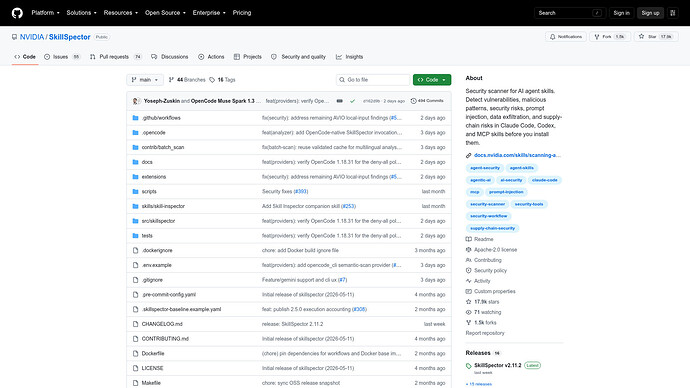Switch to the Actions tab
Image resolution: width=690 pixels, height=388 pixels.
211,57
